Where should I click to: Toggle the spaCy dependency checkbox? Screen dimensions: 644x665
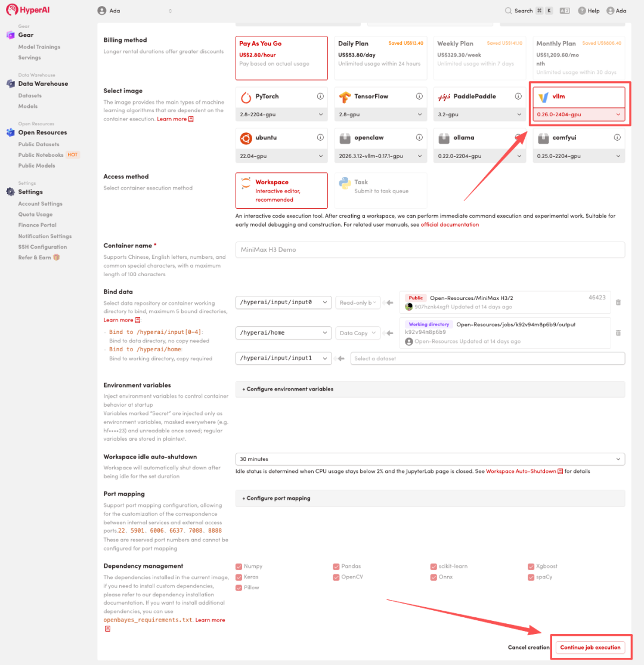531,577
